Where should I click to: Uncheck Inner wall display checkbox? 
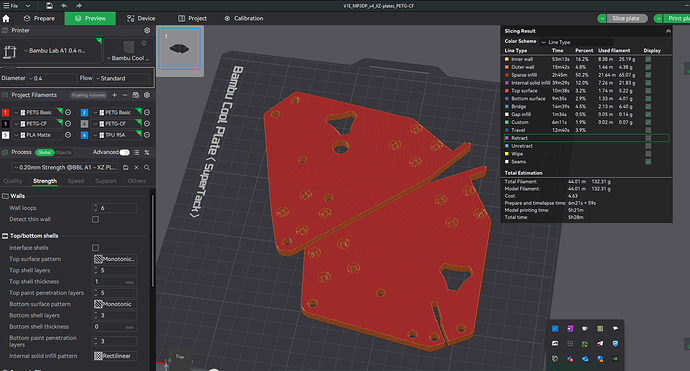(648, 59)
